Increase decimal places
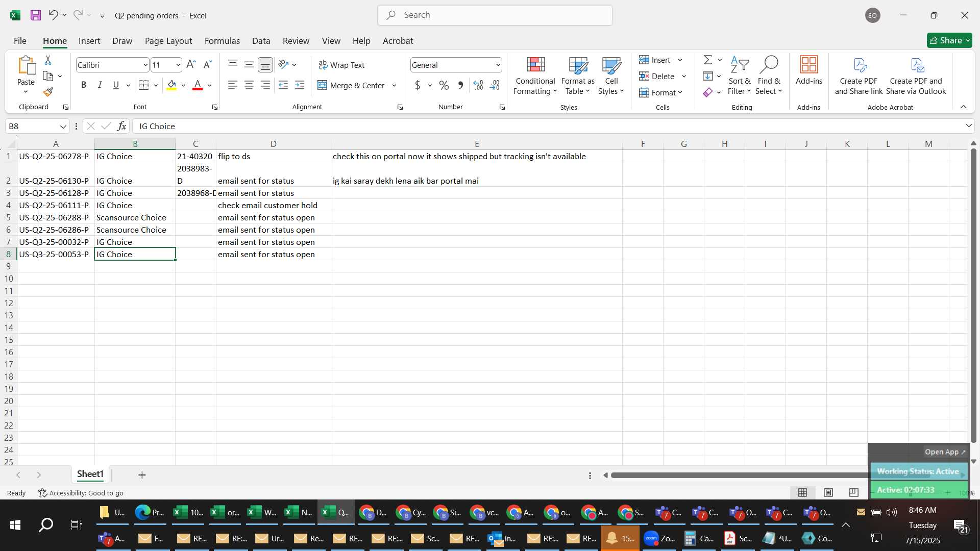Image resolution: width=980 pixels, height=551 pixels. click(478, 85)
